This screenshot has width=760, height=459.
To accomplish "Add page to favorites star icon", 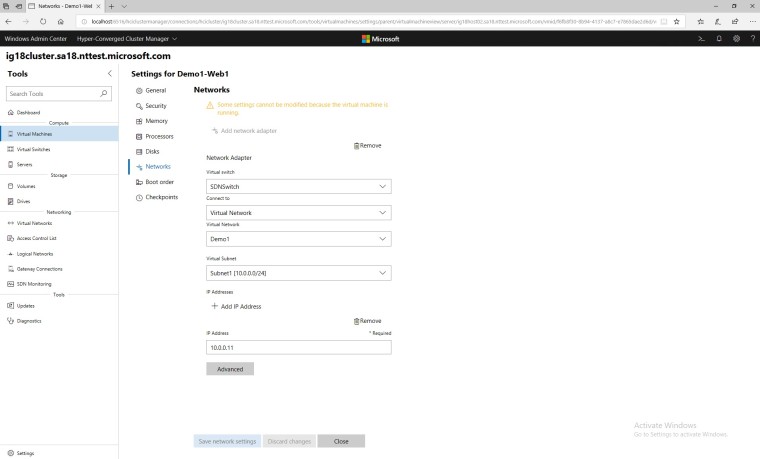I will pyautogui.click(x=677, y=21).
